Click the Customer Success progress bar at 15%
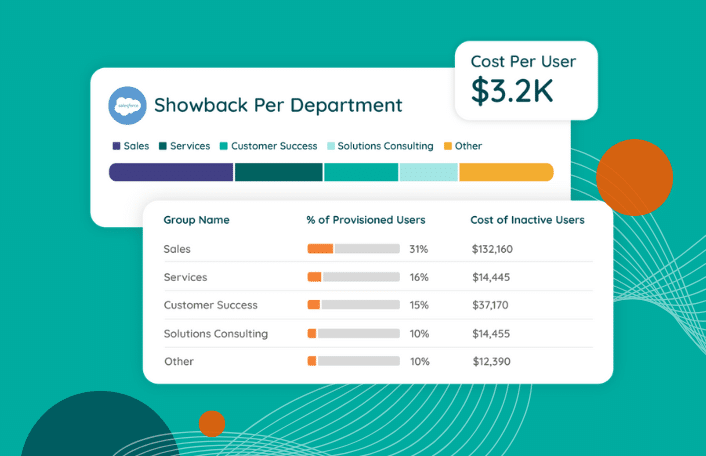 point(353,305)
